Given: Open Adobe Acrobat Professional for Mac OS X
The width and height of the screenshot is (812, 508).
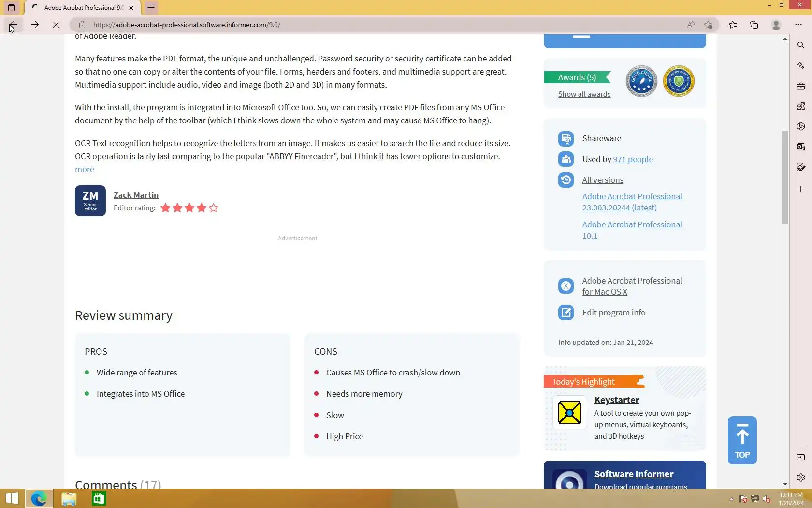Looking at the screenshot, I should [x=632, y=286].
